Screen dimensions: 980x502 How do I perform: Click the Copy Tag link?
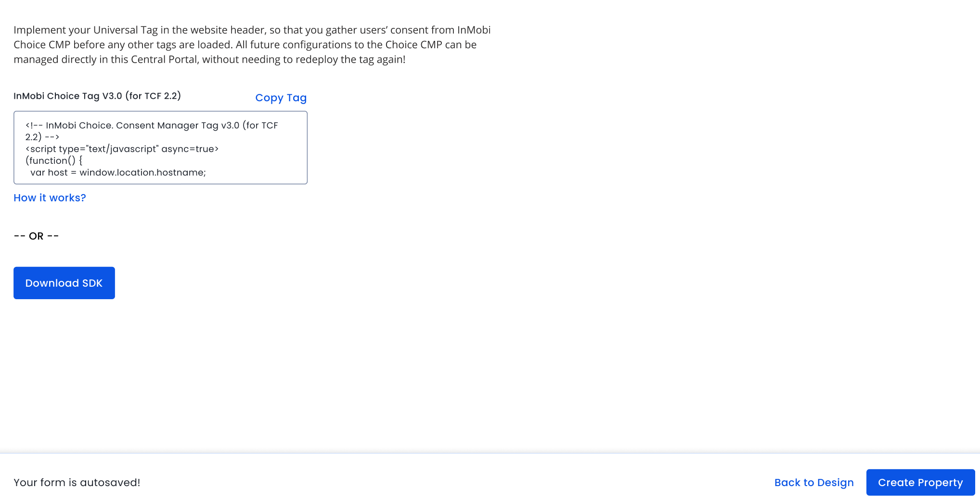tap(281, 98)
